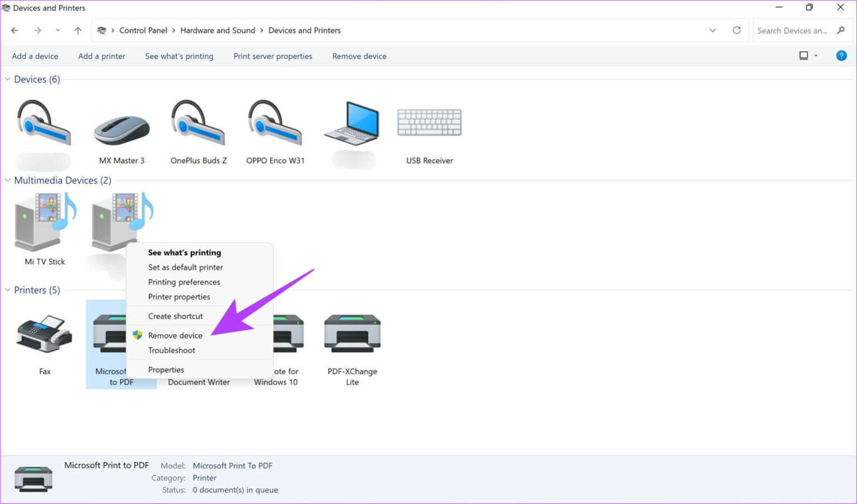The width and height of the screenshot is (857, 504).
Task: Choose Troubleshoot from the context menu
Action: (x=171, y=351)
